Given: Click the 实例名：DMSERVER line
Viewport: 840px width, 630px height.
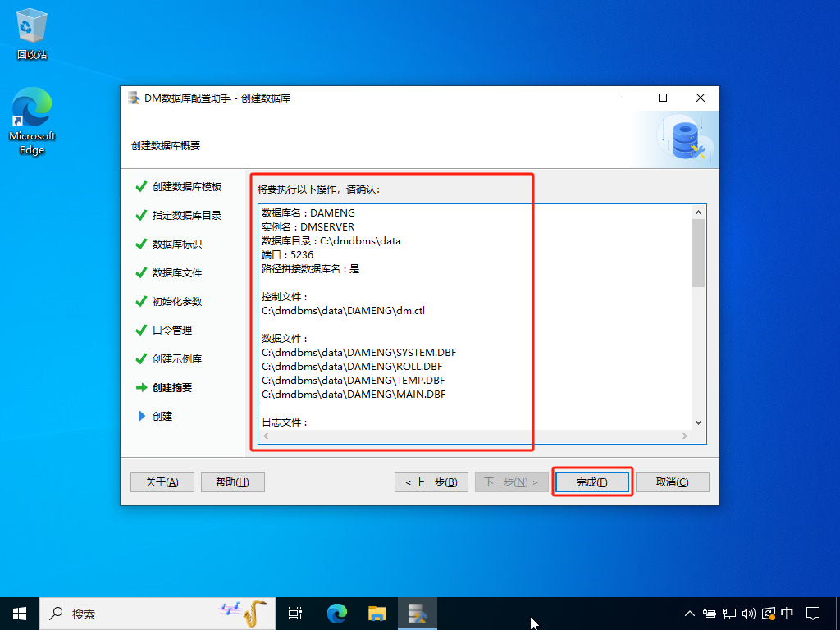Looking at the screenshot, I should 308,227.
